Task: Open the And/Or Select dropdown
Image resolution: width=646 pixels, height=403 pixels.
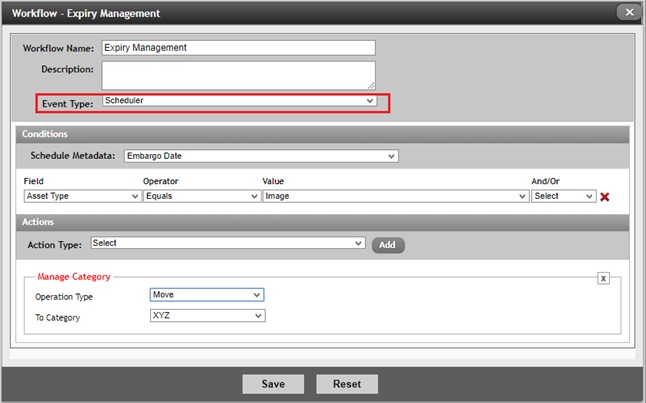Action: point(564,196)
